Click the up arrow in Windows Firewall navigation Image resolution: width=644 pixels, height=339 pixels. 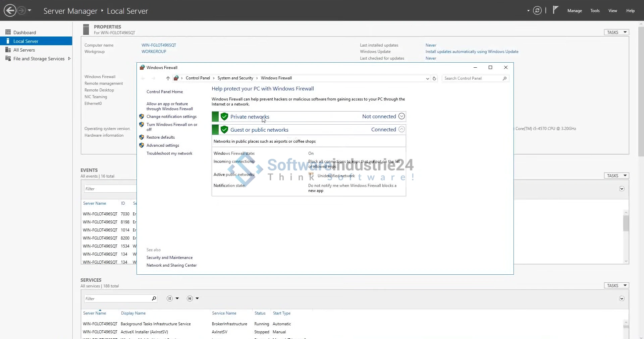[x=168, y=78]
